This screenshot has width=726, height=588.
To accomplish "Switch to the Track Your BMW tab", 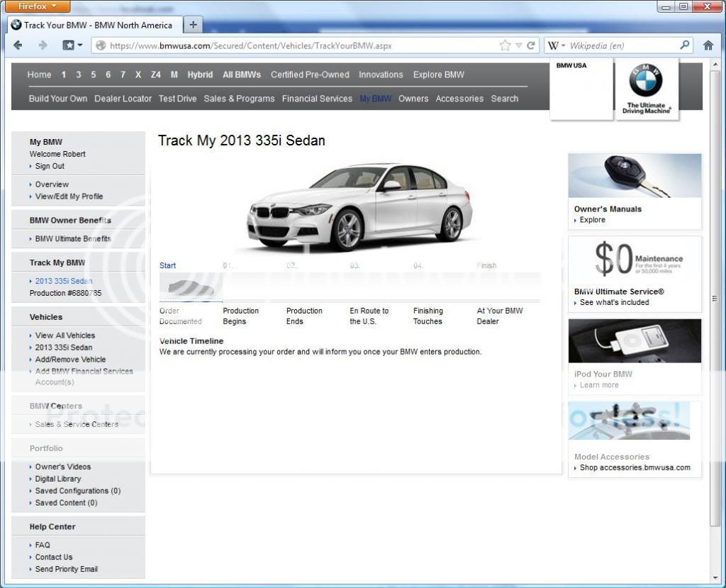I will [x=92, y=24].
